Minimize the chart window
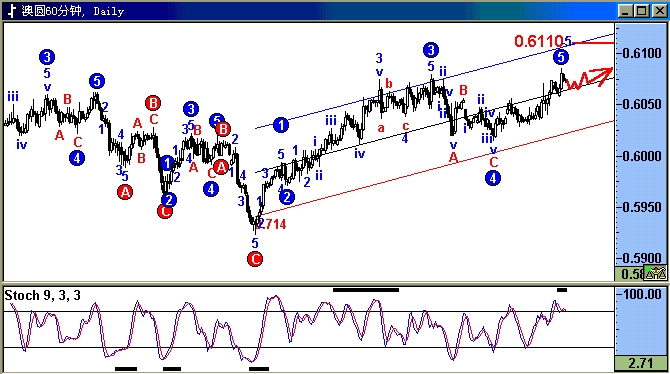The width and height of the screenshot is (670, 374). point(625,11)
